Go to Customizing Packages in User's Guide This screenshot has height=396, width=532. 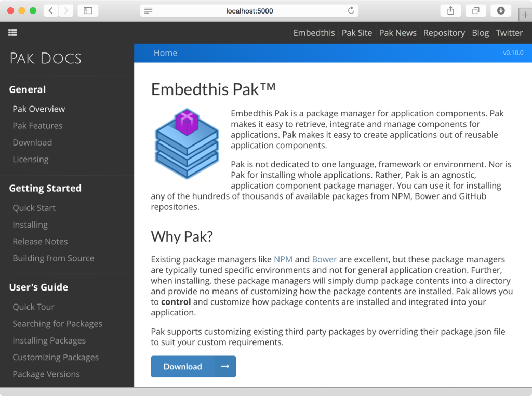tap(56, 357)
